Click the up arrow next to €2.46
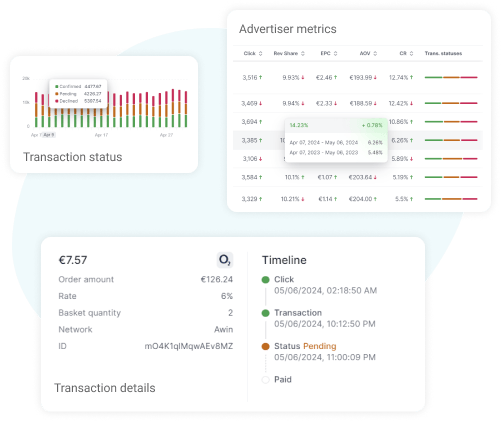This screenshot has width=501, height=422. click(335, 77)
